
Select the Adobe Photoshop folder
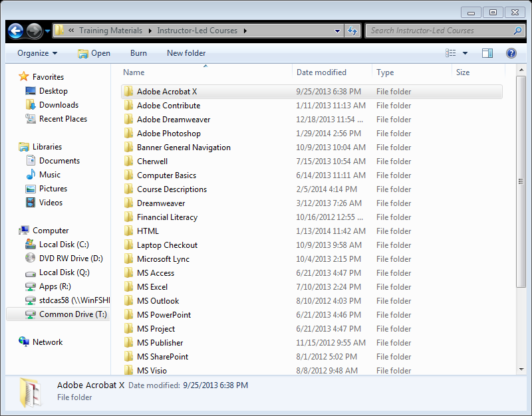[x=169, y=134]
